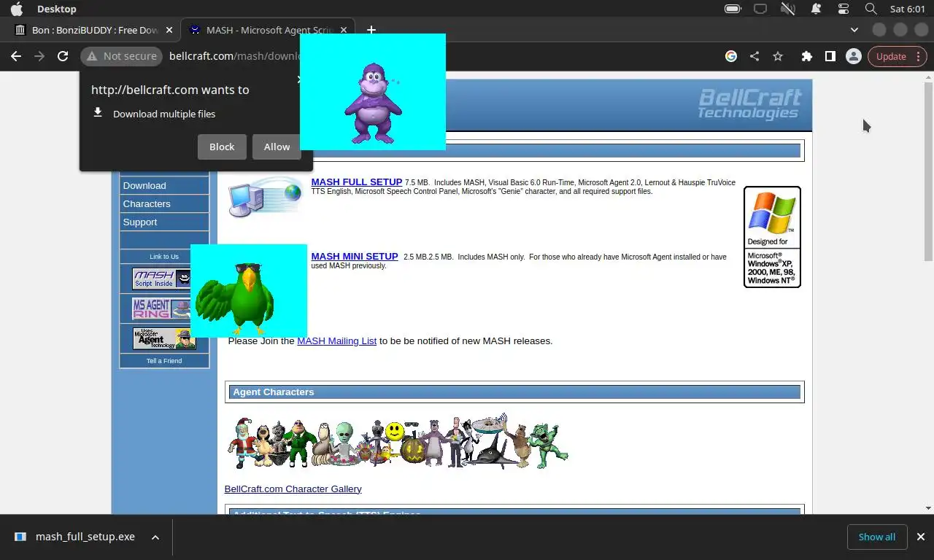The image size is (934, 560).
Task: Expand the tab search dropdown
Action: pyautogui.click(x=854, y=30)
